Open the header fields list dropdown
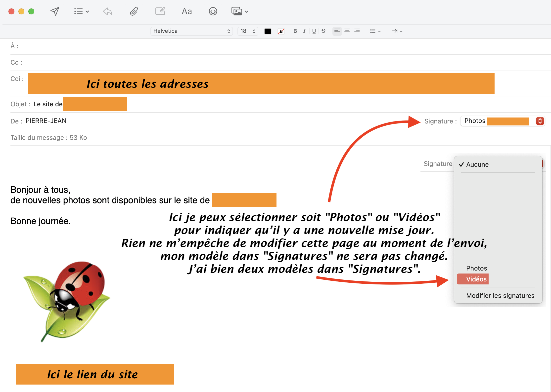Viewport: 551px width, 392px height. pos(81,11)
